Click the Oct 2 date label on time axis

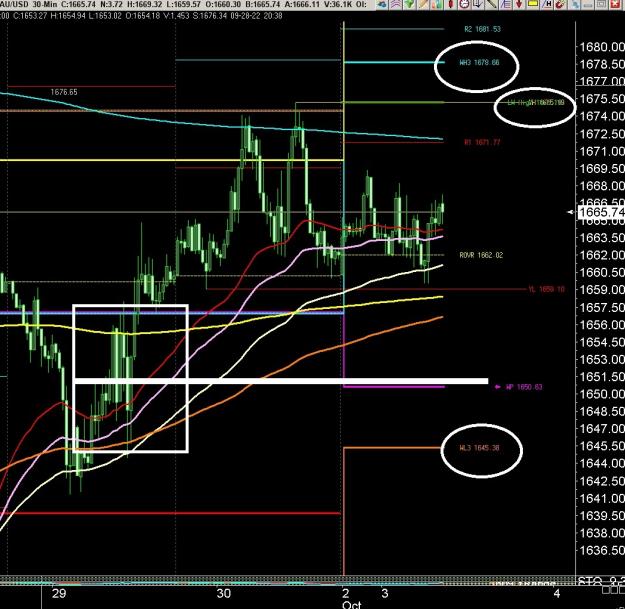click(x=351, y=599)
